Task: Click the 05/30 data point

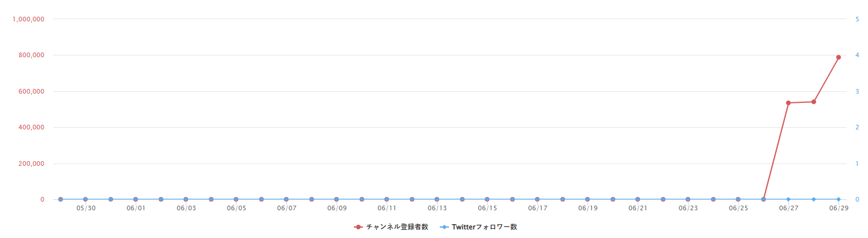Action: coord(85,199)
